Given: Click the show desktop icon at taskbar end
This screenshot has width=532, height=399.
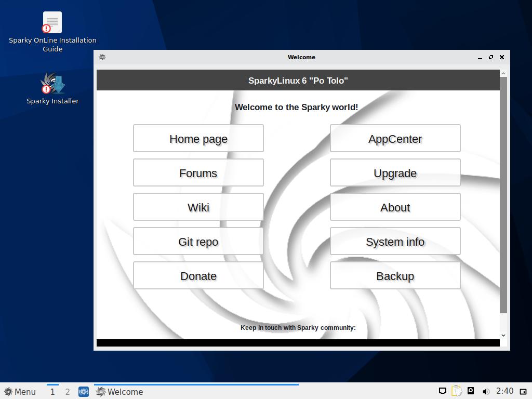Looking at the screenshot, I should 523,392.
